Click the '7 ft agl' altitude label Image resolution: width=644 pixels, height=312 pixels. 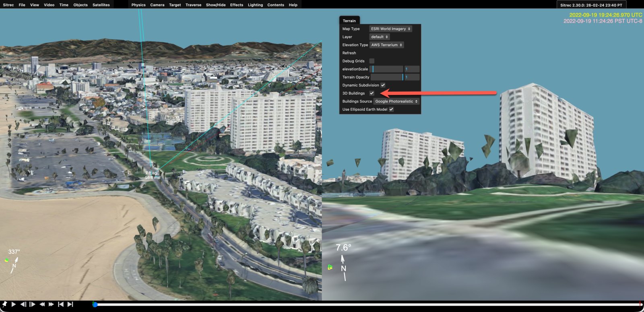tap(152, 173)
